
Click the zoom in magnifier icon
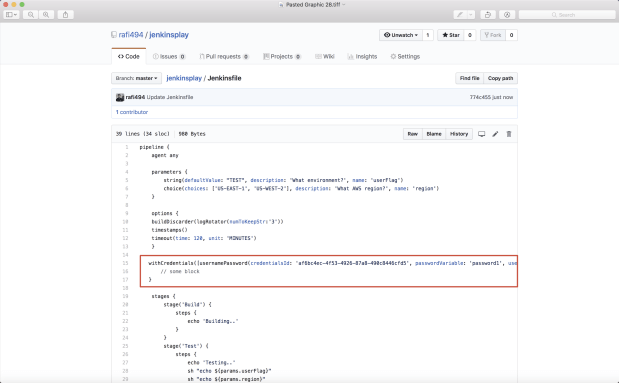46,15
